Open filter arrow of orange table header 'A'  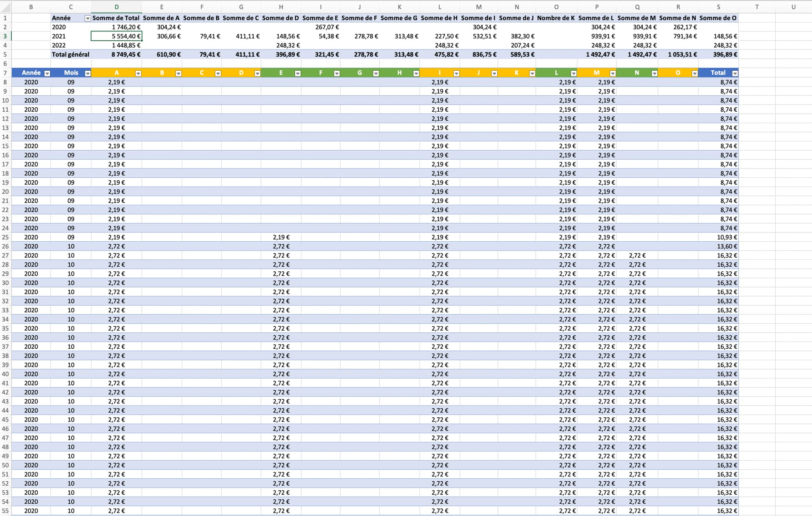click(x=138, y=74)
